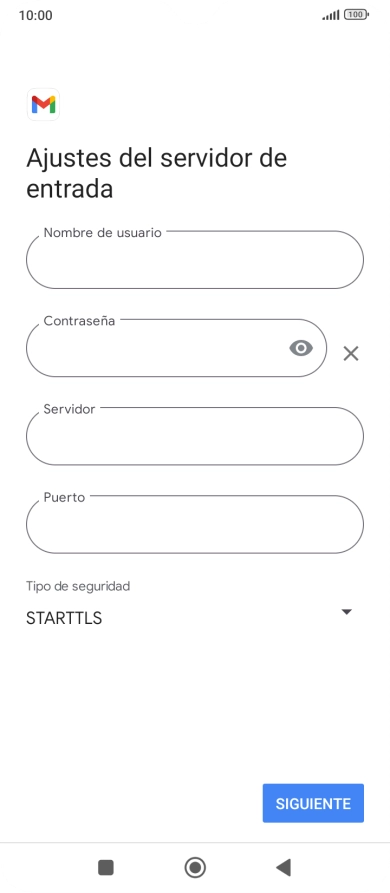The width and height of the screenshot is (390, 893).
Task: Go home with the circle navigation icon
Action: (x=195, y=867)
